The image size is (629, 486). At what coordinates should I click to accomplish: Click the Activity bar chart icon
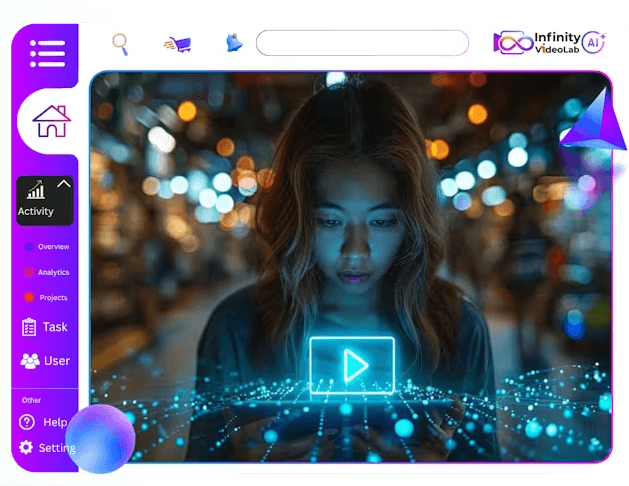click(36, 190)
